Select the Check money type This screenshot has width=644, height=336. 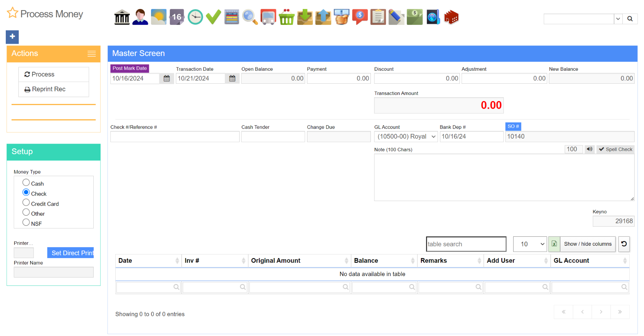[26, 192]
